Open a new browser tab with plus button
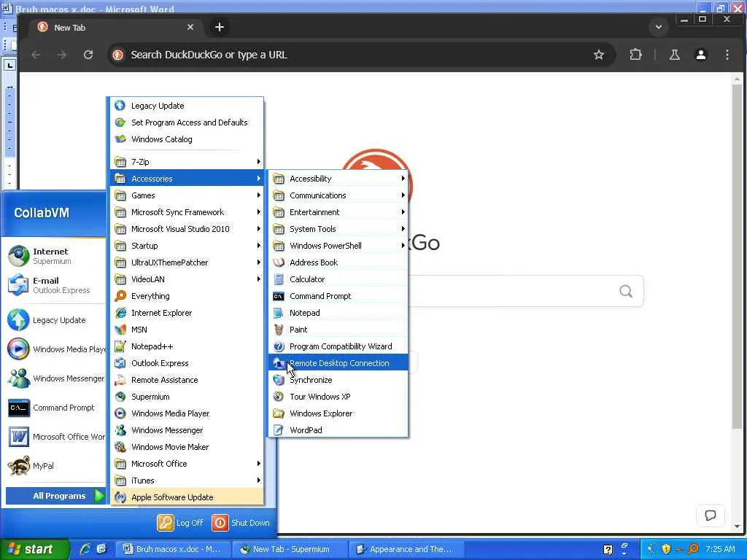747x560 pixels. 219,27
